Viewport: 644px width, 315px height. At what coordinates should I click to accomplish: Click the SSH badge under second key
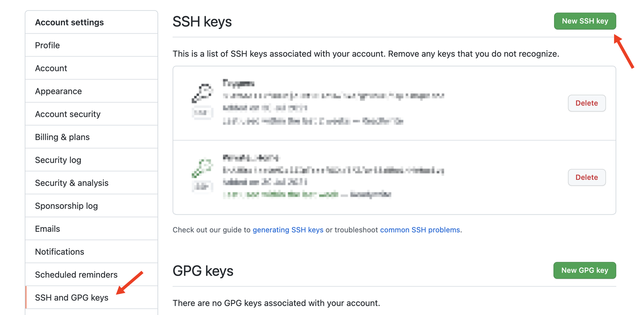pos(202,187)
